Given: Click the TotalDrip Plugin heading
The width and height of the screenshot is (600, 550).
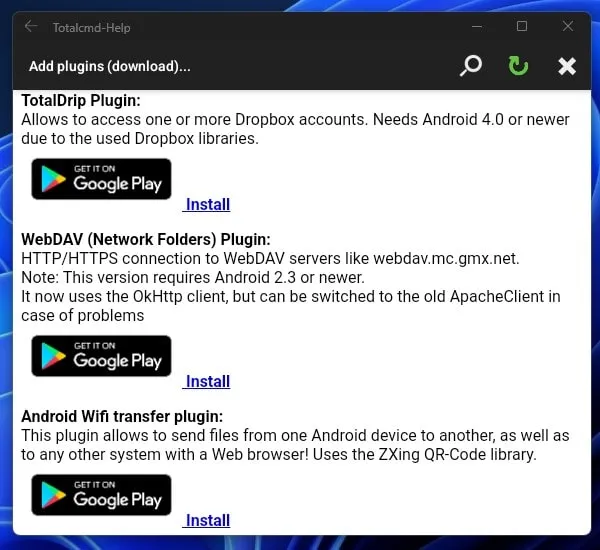Looking at the screenshot, I should (x=81, y=101).
